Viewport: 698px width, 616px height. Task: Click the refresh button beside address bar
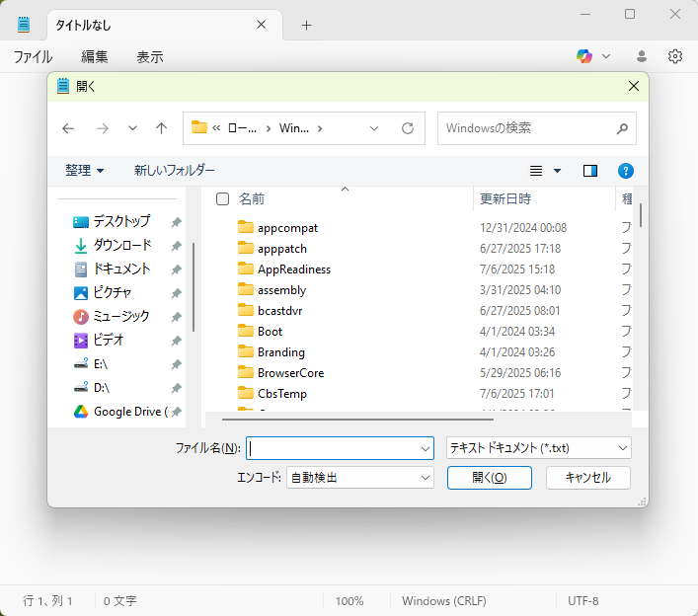pyautogui.click(x=407, y=128)
